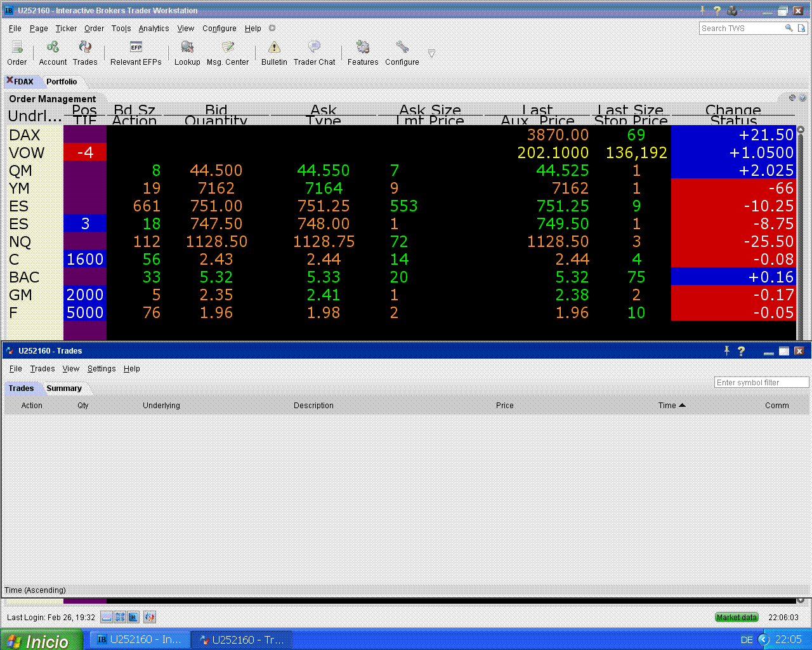Image resolution: width=812 pixels, height=650 pixels.
Task: Open the Bulletin warning icon
Action: pos(274,48)
